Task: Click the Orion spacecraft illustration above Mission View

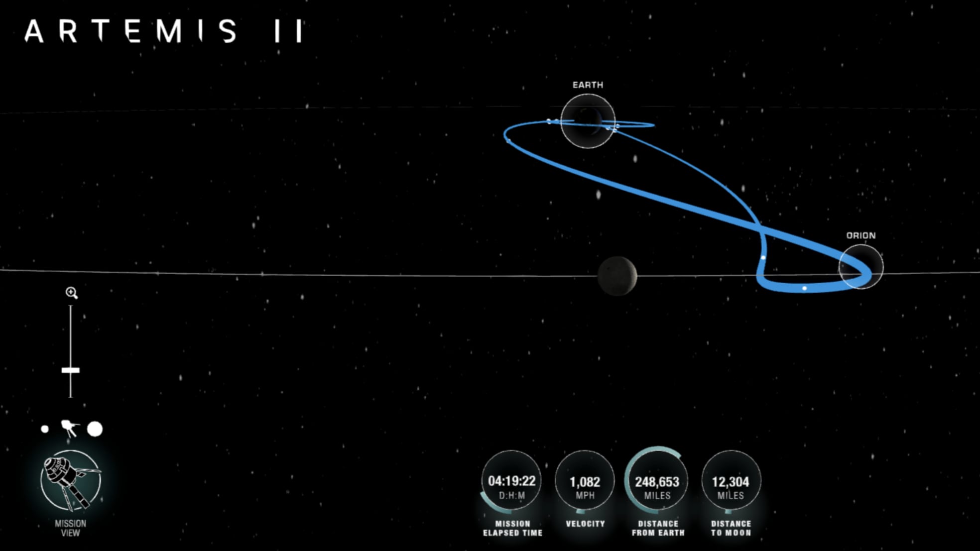Action: [70, 480]
